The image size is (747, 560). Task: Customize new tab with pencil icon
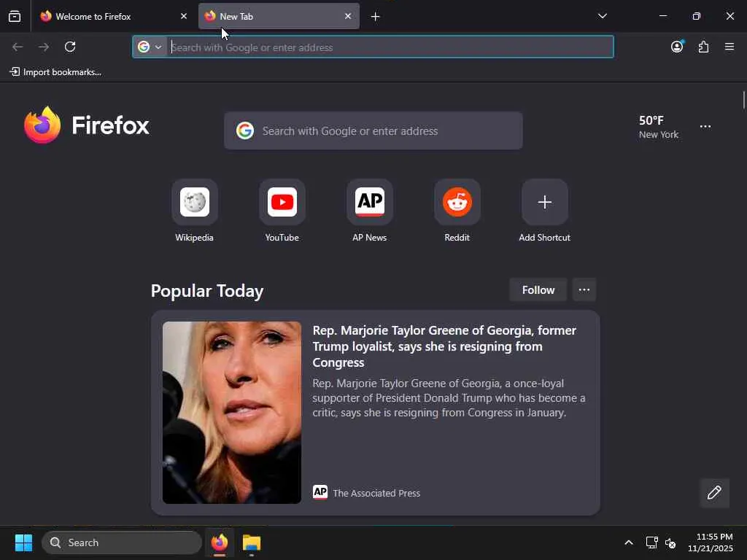(714, 493)
